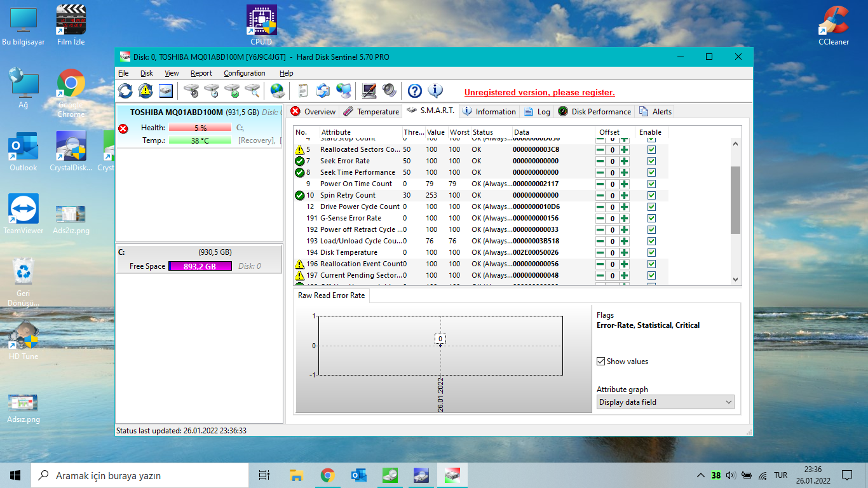The height and width of the screenshot is (488, 868).
Task: Open the Report menu
Action: pos(201,73)
